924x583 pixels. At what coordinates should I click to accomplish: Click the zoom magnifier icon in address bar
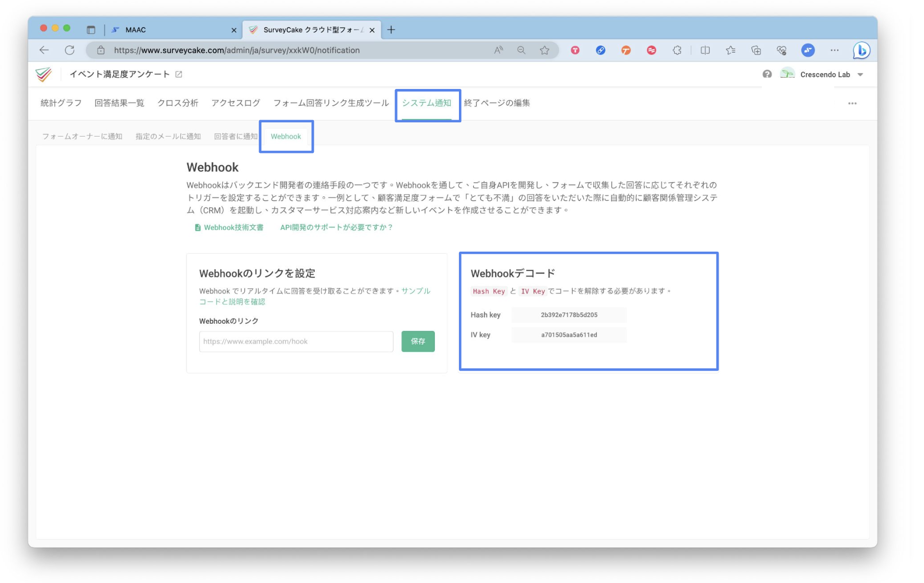pos(521,50)
